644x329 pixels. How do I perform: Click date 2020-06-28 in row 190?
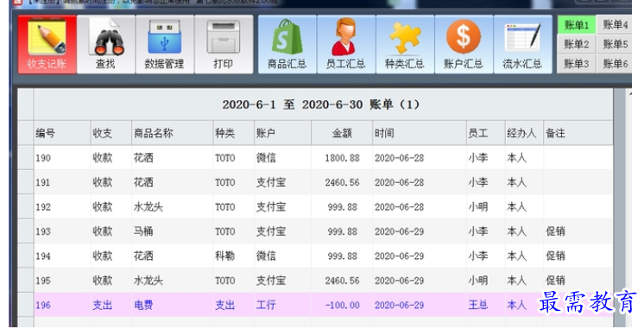pyautogui.click(x=399, y=158)
